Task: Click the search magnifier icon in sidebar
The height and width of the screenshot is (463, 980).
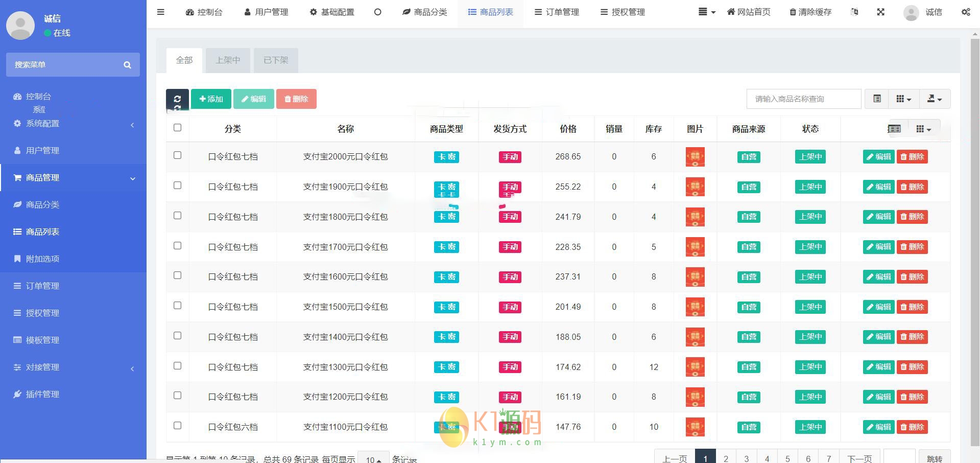Action: [x=127, y=65]
